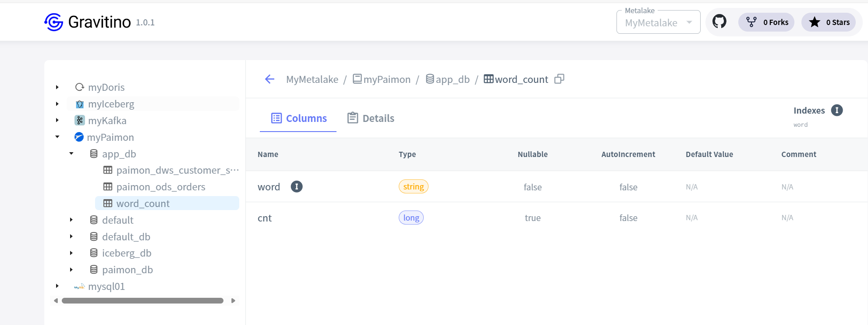Click the app_db breadcrumb database icon
868x325 pixels.
(x=430, y=79)
